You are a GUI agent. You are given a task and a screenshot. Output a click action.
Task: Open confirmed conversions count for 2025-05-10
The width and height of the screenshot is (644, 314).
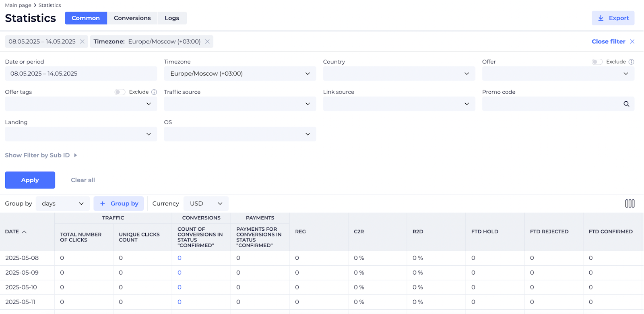tap(180, 287)
